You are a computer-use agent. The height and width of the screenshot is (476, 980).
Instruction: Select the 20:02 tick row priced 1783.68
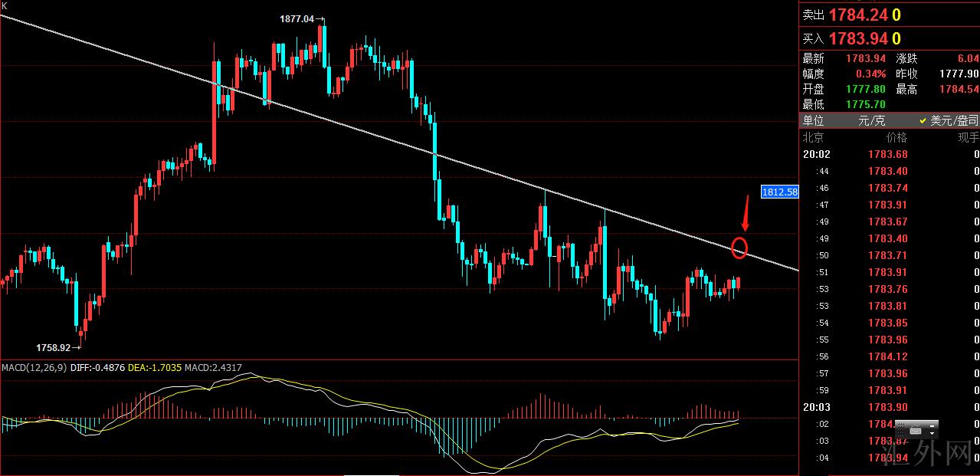tap(890, 154)
